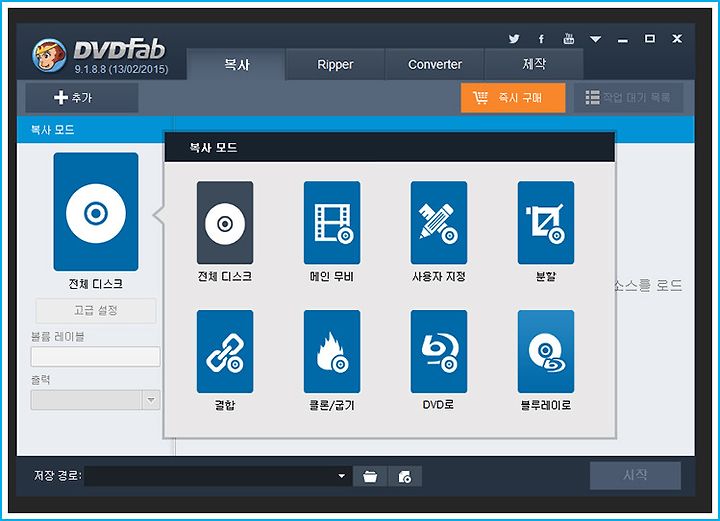The height and width of the screenshot is (521, 720).
Task: Select the 블루레이로 conversion mode
Action: point(546,352)
